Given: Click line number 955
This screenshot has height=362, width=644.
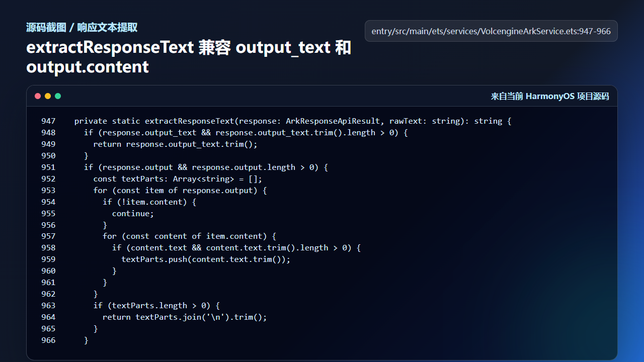Looking at the screenshot, I should point(49,214).
